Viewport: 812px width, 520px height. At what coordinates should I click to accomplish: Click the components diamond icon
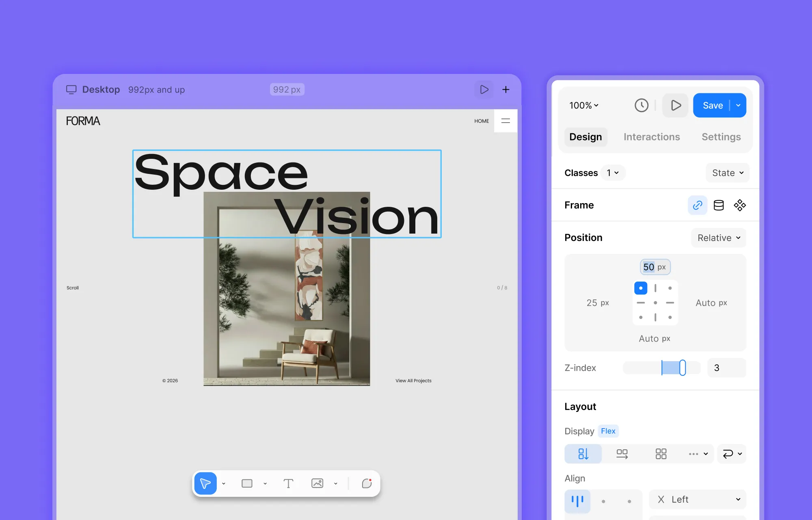tap(740, 205)
